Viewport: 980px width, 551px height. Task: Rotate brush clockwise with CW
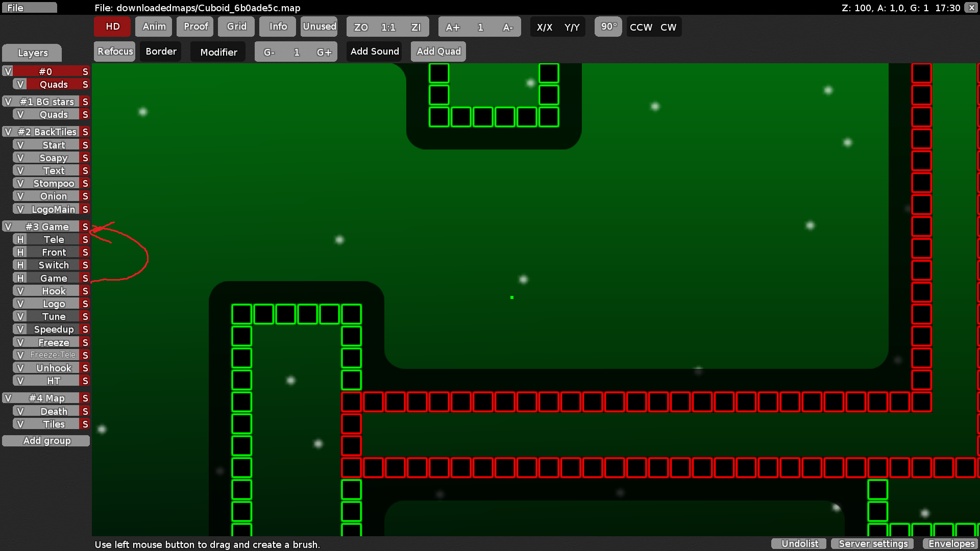point(668,27)
